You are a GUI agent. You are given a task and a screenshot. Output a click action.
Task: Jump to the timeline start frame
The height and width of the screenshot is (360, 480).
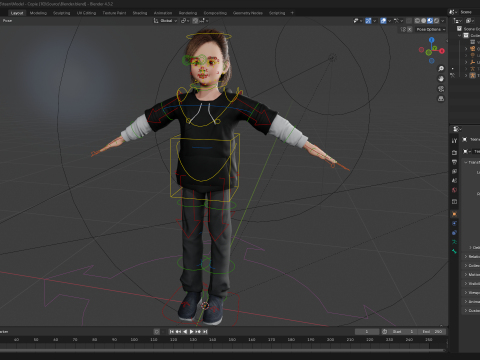[x=172, y=332]
